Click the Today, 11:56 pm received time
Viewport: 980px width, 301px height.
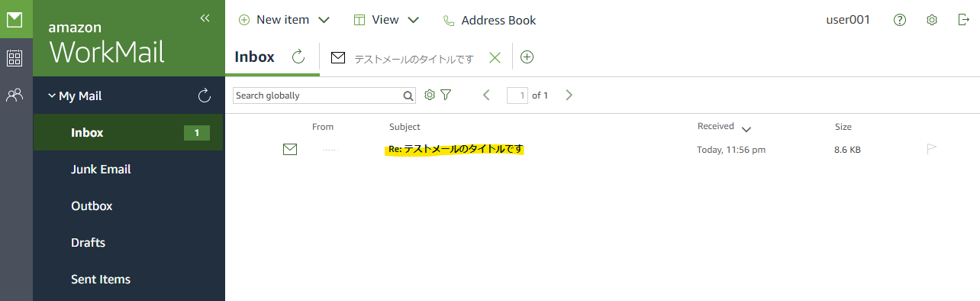[x=731, y=150]
